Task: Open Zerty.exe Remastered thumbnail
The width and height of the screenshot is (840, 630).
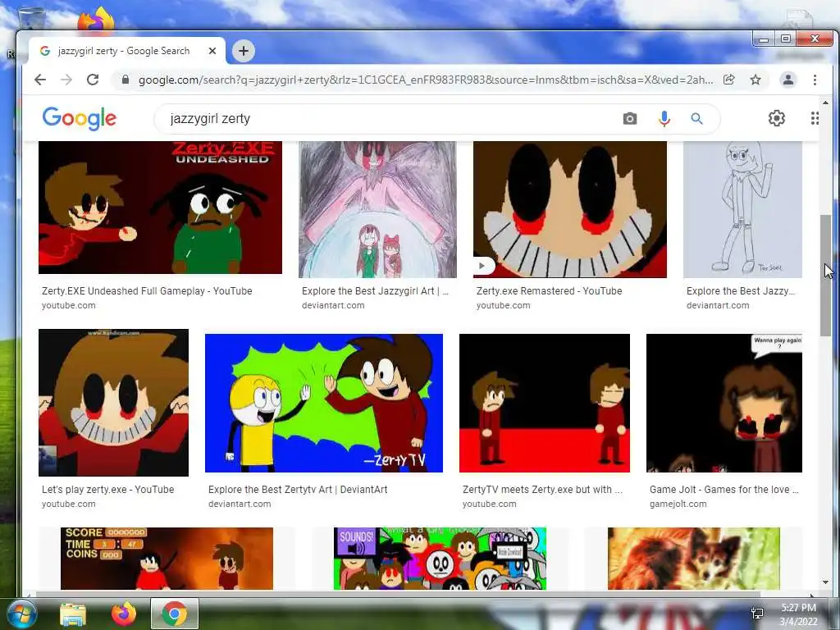Action: tap(570, 209)
